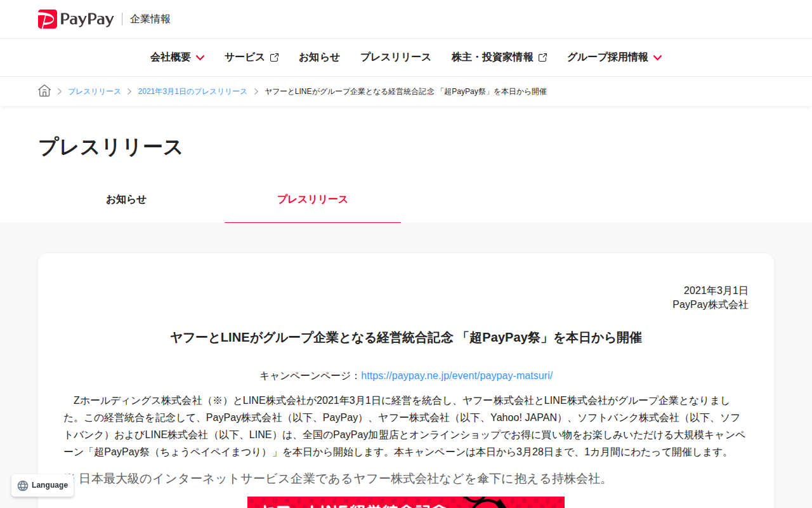
Task: Click the PayPay logo
Action: coord(76,19)
